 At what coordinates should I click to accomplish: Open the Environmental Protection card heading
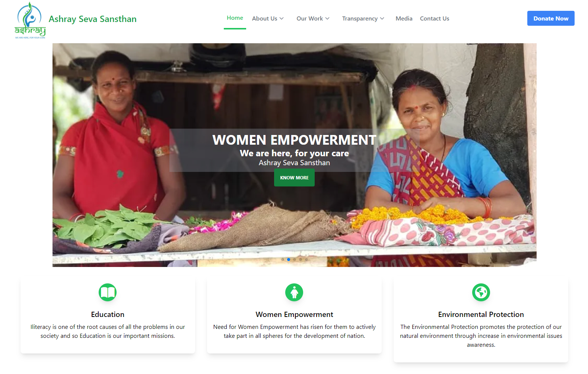tap(481, 314)
